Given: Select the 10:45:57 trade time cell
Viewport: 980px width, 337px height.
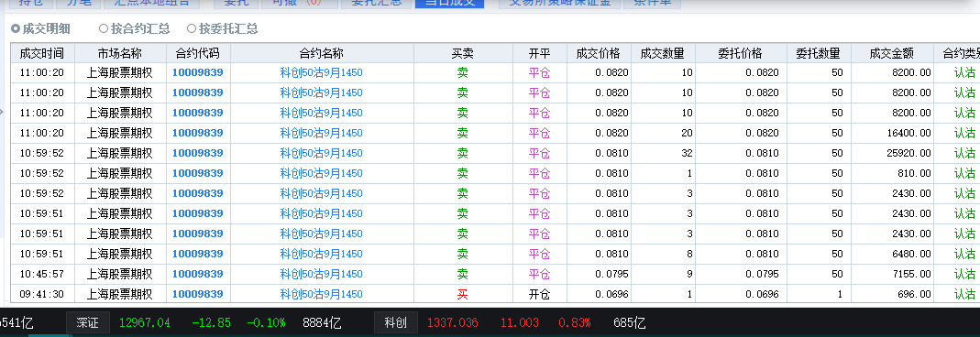Looking at the screenshot, I should [x=42, y=274].
